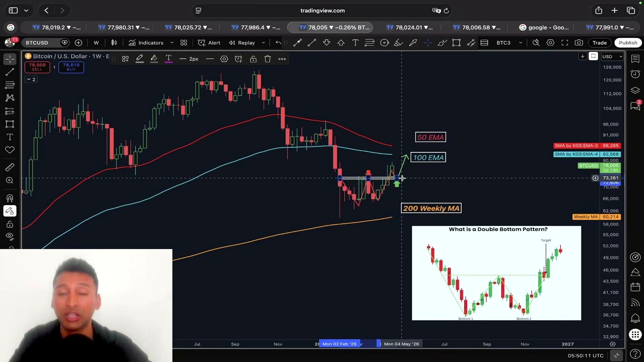Screen dimensions: 644x362
Task: Select the crosshair cursor tool
Action: pyautogui.click(x=10, y=59)
